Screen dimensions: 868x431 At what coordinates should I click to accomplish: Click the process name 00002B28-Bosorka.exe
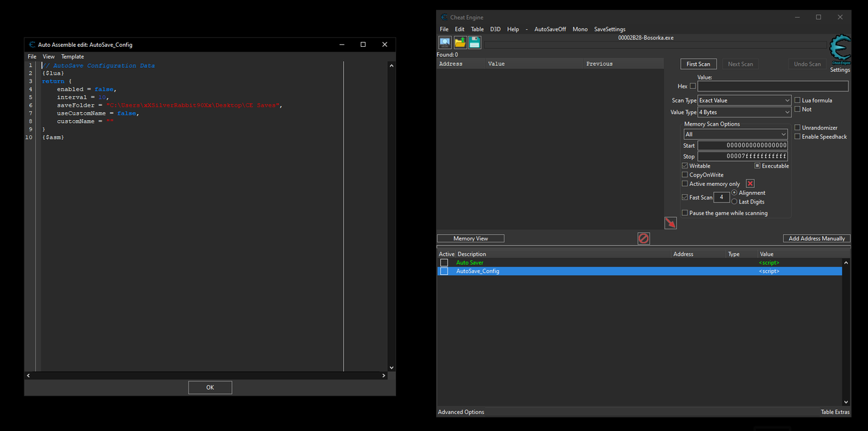point(646,38)
